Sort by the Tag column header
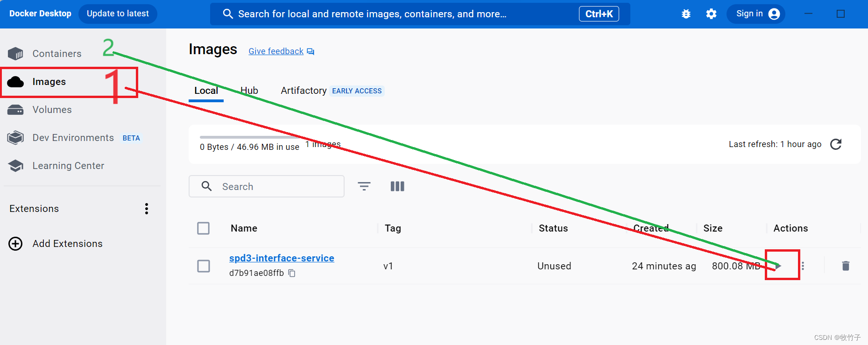 tap(393, 228)
